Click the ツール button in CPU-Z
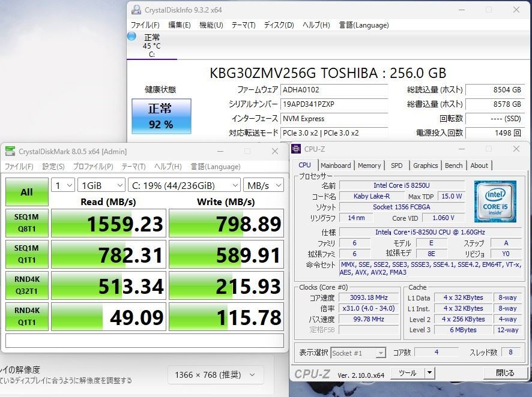This screenshot has width=532, height=397. (407, 373)
